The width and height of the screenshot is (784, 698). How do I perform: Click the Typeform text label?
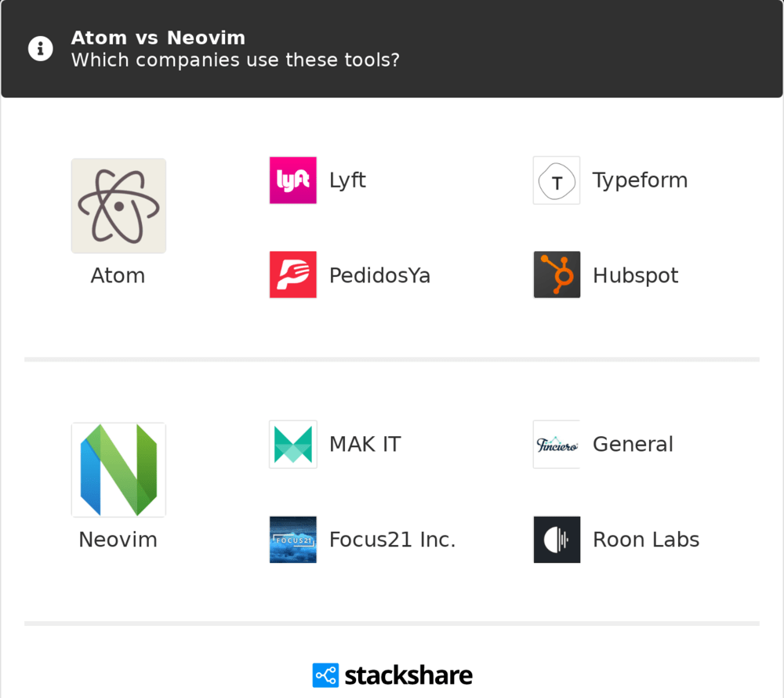640,180
